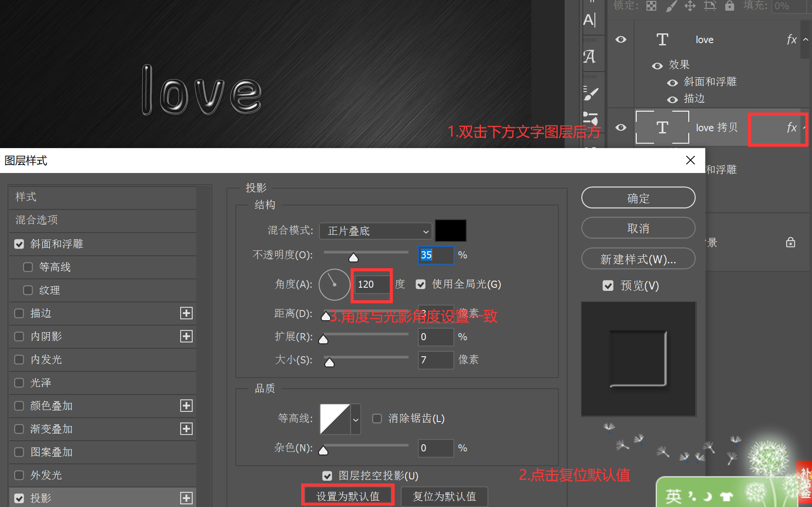
Task: Open contour picker dropdown arrow
Action: point(356,419)
